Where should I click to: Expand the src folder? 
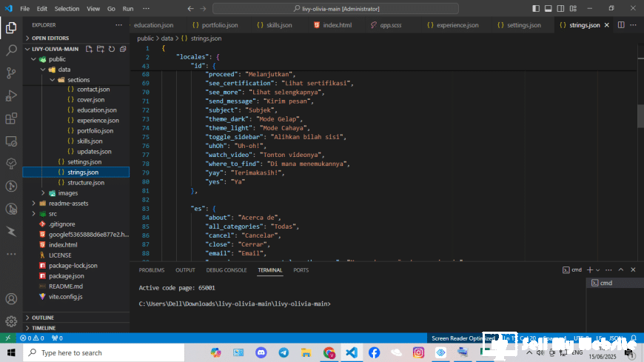click(x=53, y=213)
